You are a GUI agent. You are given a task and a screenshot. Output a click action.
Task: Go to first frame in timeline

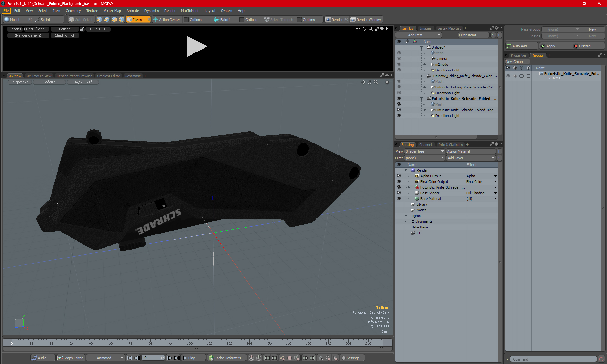click(129, 358)
